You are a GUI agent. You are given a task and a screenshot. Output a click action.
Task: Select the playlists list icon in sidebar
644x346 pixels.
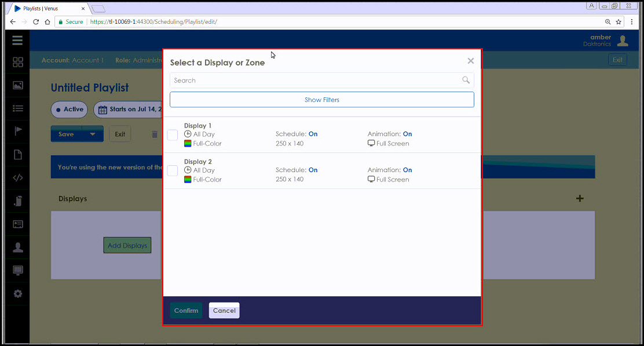(x=17, y=108)
